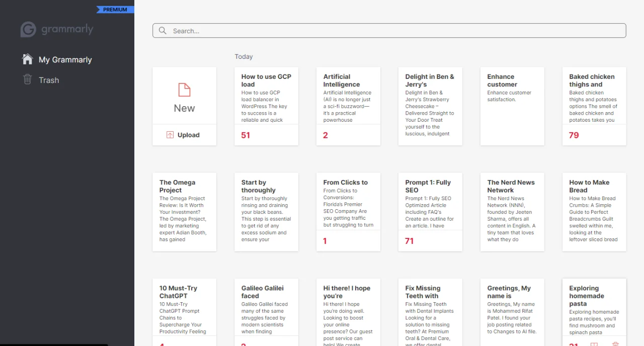644x346 pixels.
Task: Open "The Omega Project" document card
Action: click(x=185, y=212)
